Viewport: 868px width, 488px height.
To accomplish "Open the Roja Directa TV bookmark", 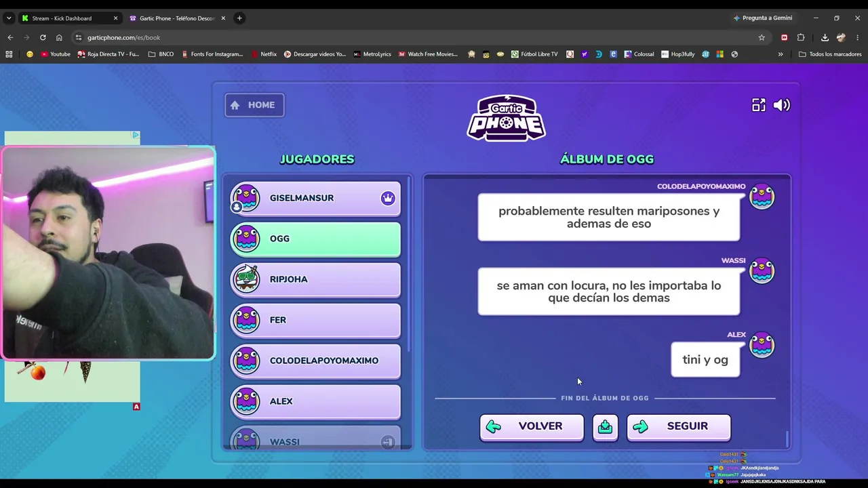I will (108, 54).
